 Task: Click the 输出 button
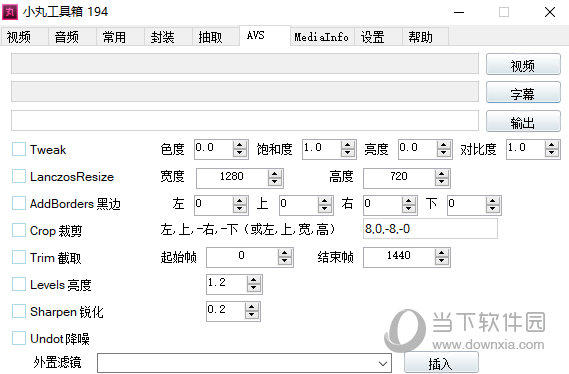tap(523, 121)
